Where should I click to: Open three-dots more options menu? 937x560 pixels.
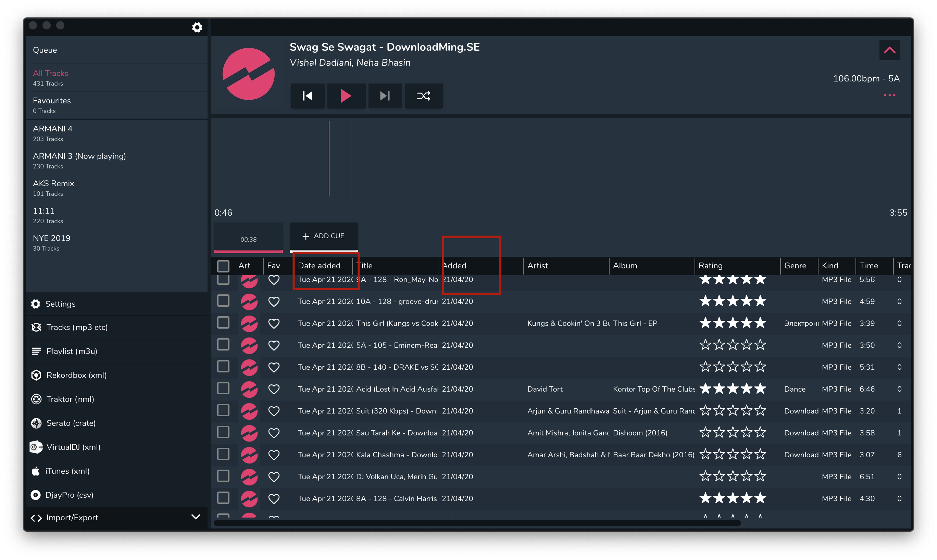tap(889, 95)
